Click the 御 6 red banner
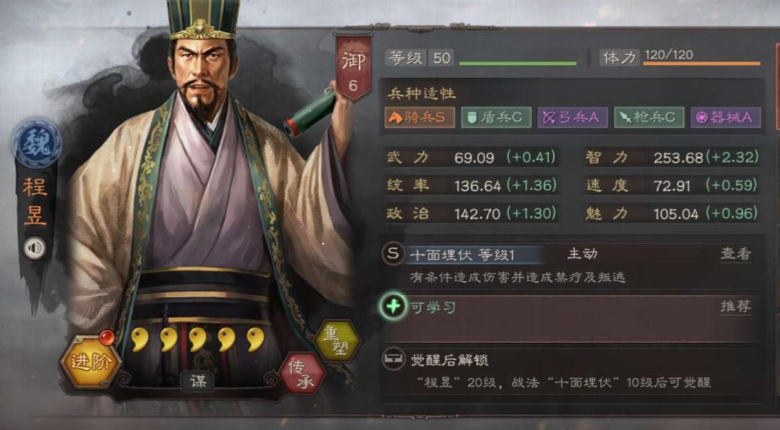The image size is (780, 430). [353, 67]
